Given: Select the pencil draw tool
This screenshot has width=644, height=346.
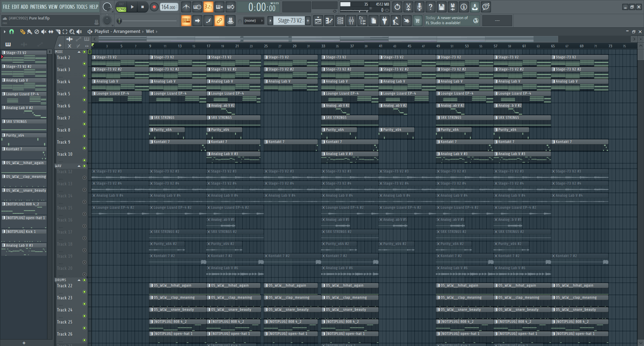Looking at the screenshot, I should pos(22,32).
